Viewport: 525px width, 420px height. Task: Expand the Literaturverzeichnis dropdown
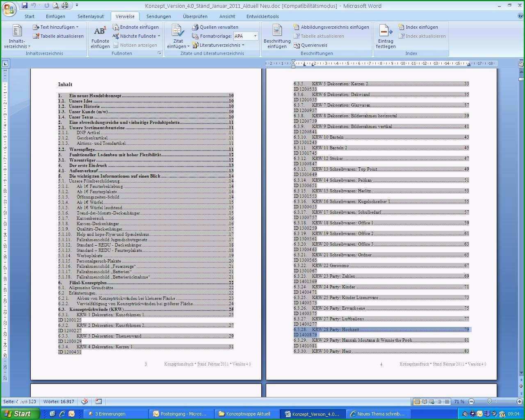(218, 45)
